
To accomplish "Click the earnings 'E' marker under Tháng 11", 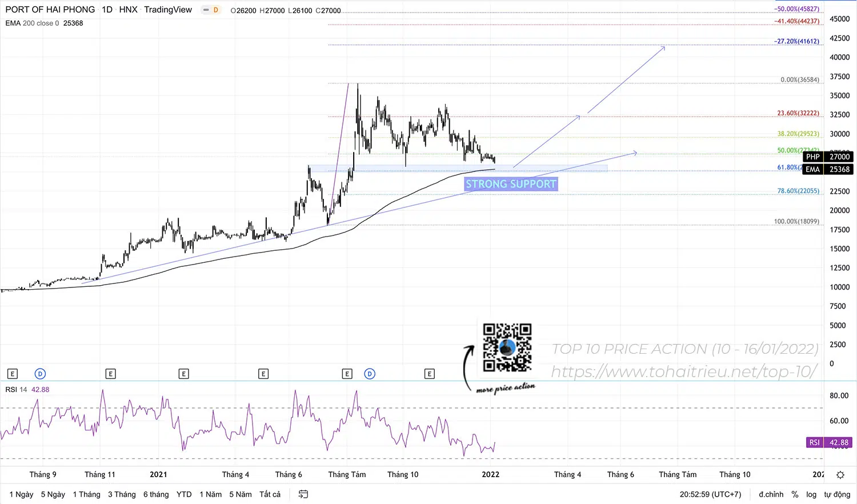I will tap(110, 374).
